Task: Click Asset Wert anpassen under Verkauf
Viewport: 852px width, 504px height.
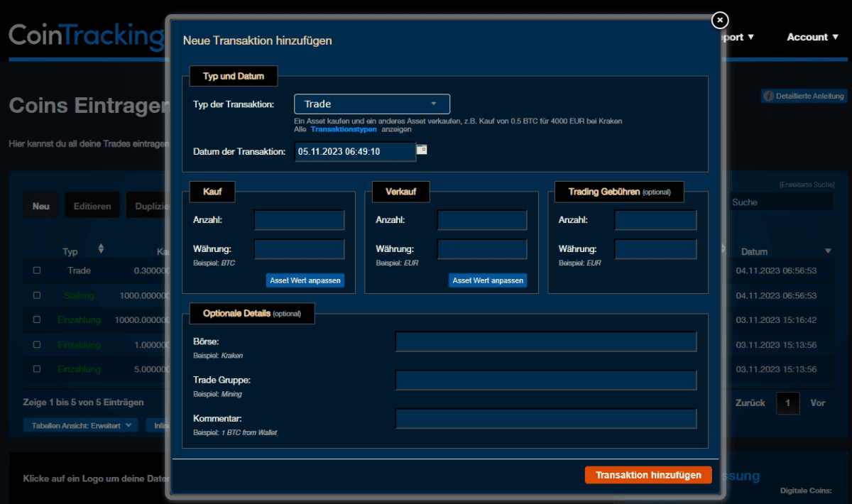Action: click(488, 280)
